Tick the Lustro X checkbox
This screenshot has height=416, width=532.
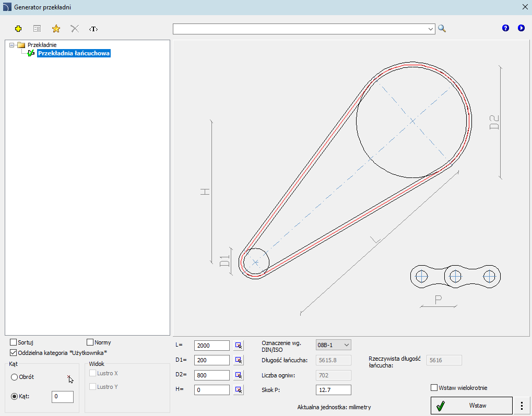pos(92,373)
